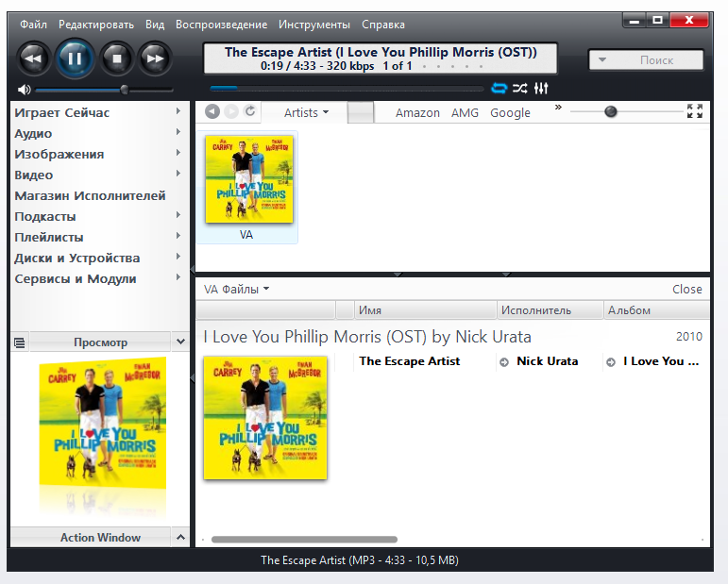The height and width of the screenshot is (584, 728).
Task: Open the Инструменты menu
Action: pos(314,25)
